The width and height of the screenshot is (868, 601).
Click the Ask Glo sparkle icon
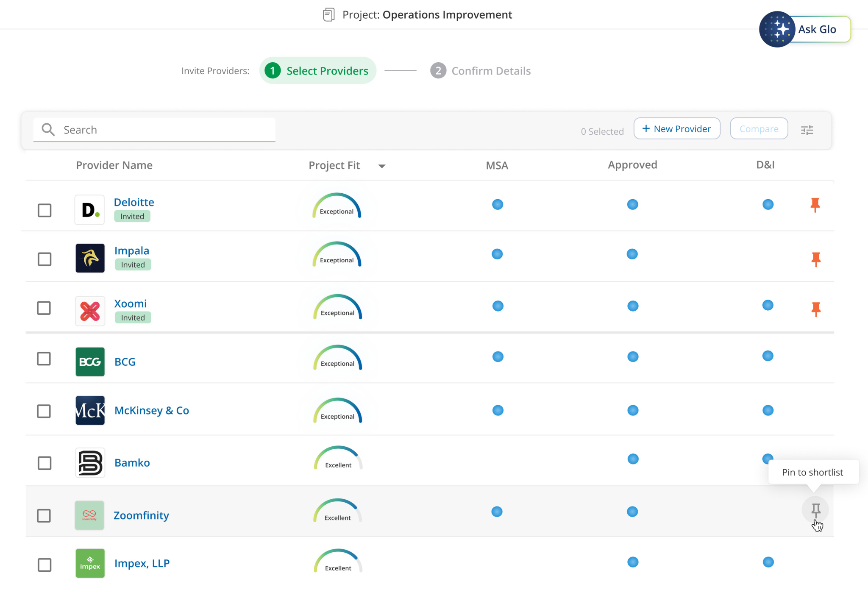[777, 29]
